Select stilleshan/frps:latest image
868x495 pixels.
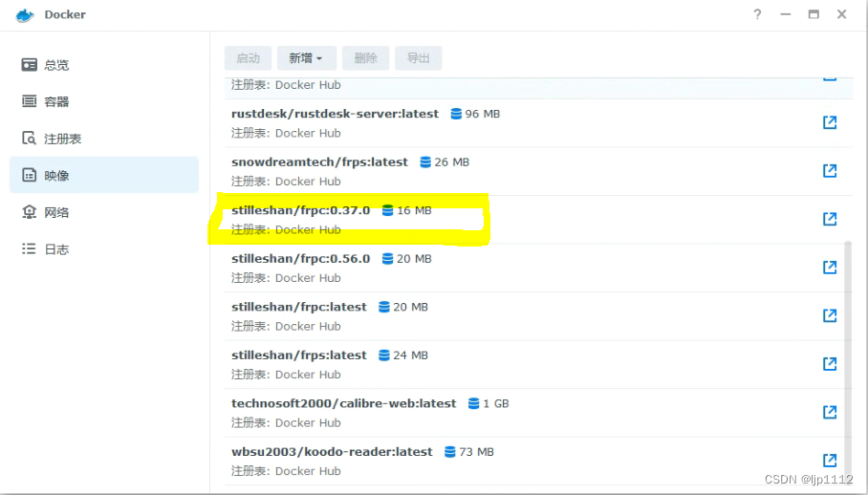click(x=538, y=364)
